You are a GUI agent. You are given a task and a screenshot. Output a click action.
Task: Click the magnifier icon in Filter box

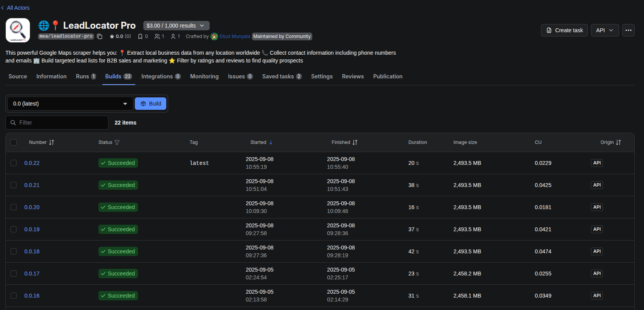(13, 123)
